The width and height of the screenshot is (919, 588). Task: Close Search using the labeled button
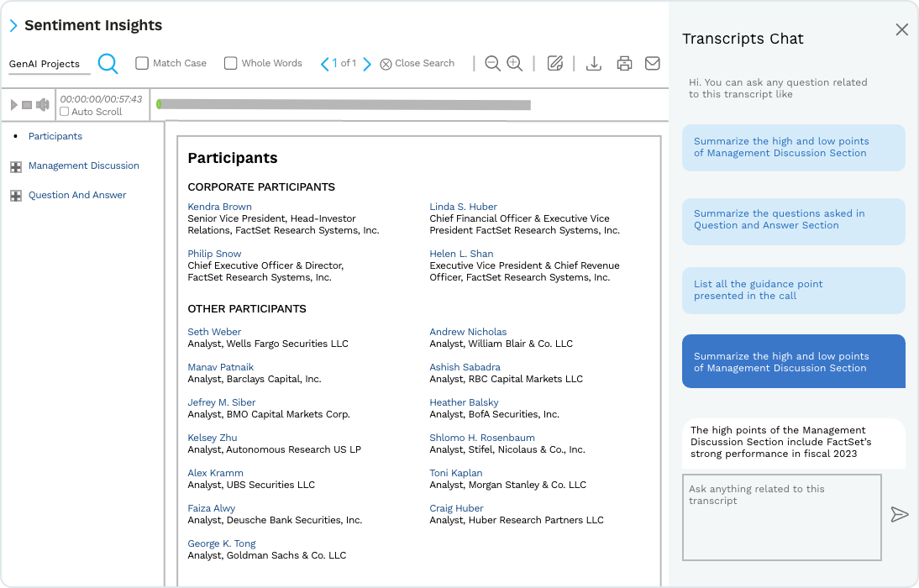417,63
